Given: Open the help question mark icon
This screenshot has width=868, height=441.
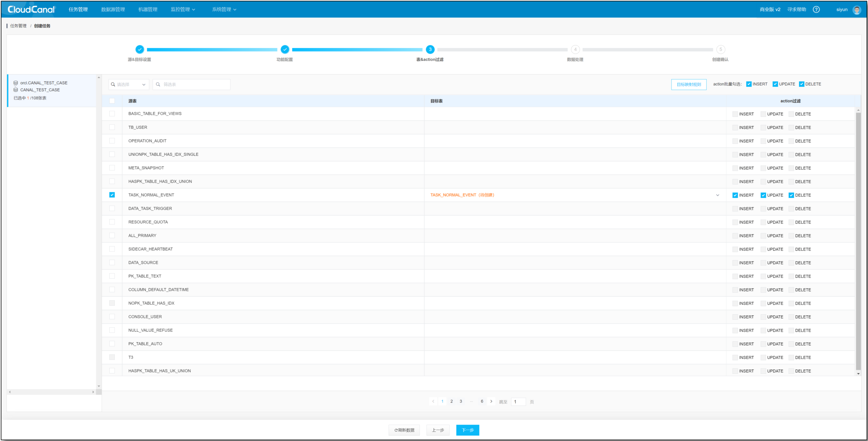Looking at the screenshot, I should [816, 9].
